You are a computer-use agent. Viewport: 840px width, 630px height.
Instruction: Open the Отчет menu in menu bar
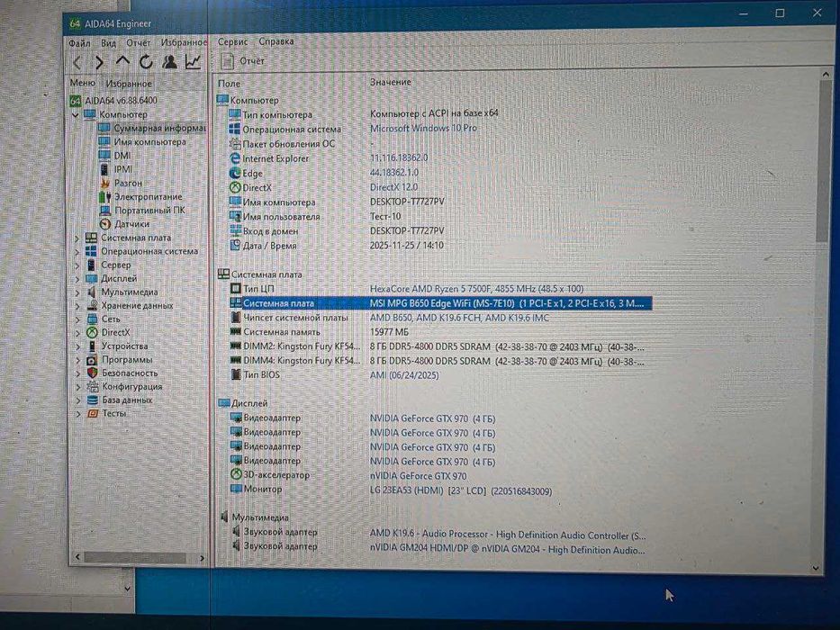[139, 42]
